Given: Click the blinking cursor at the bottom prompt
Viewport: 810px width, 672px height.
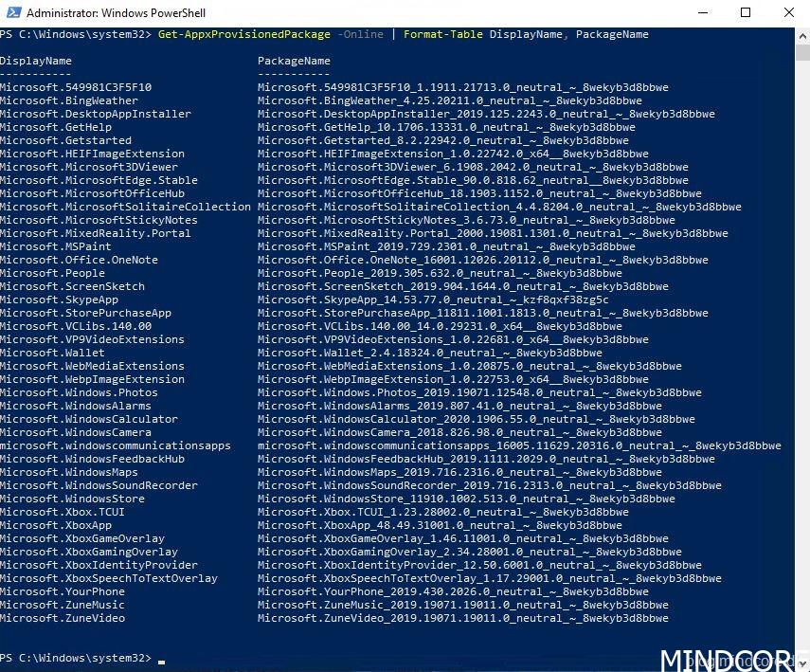Looking at the screenshot, I should [162, 659].
